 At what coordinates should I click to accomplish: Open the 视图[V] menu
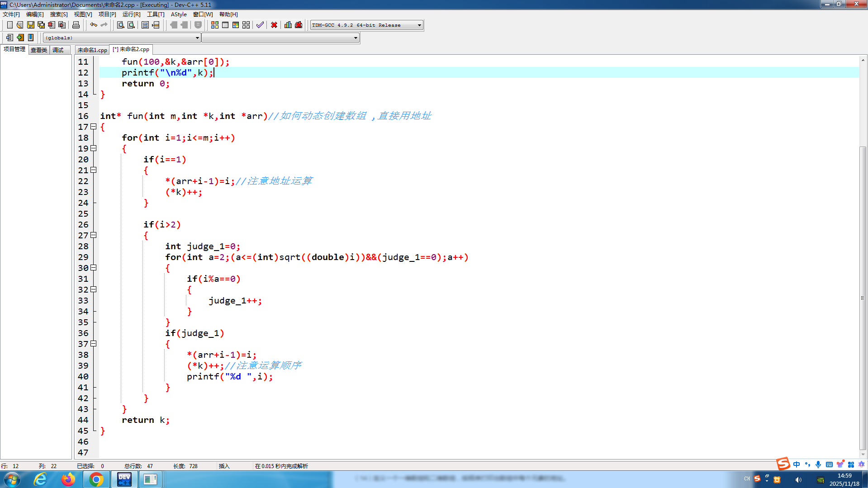pos(83,14)
